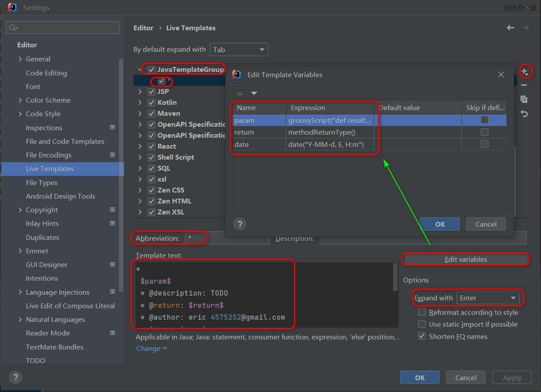Click the Edit variables button
The width and height of the screenshot is (541, 392).
point(466,260)
